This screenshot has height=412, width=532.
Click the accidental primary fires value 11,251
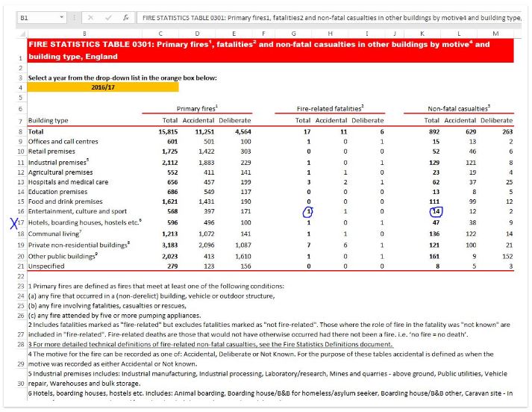204,131
